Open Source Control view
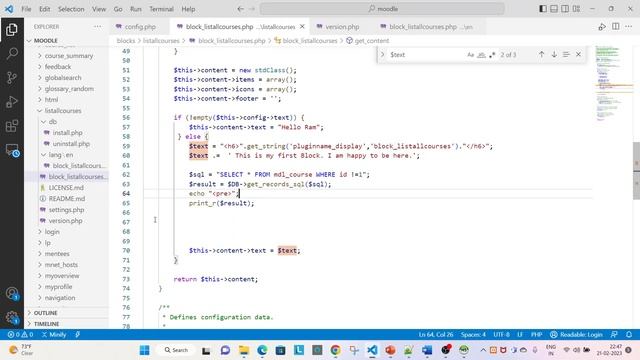640x360 pixels. click(12, 77)
